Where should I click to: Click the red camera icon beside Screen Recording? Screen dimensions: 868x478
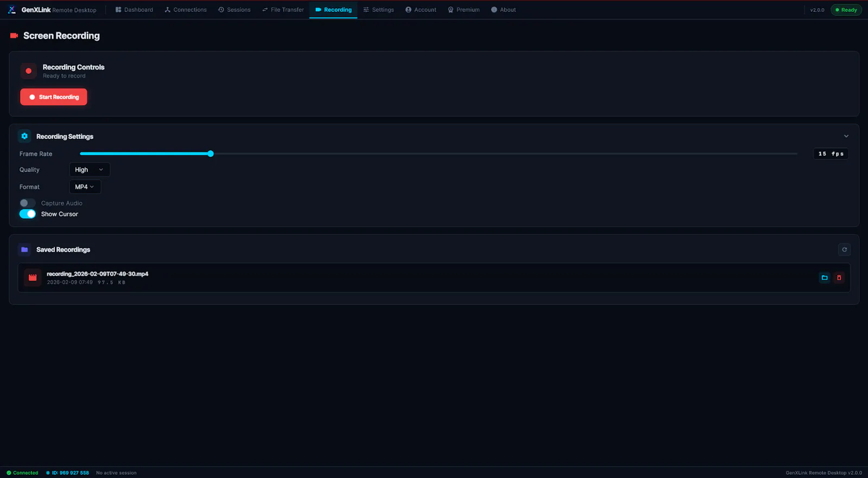coord(14,36)
